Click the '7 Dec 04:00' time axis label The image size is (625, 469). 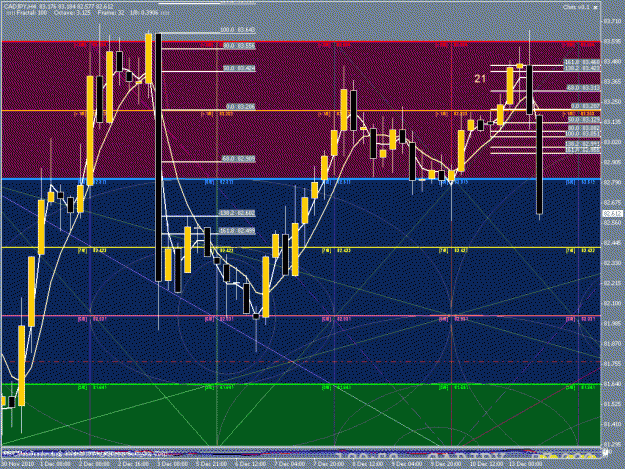coord(289,464)
